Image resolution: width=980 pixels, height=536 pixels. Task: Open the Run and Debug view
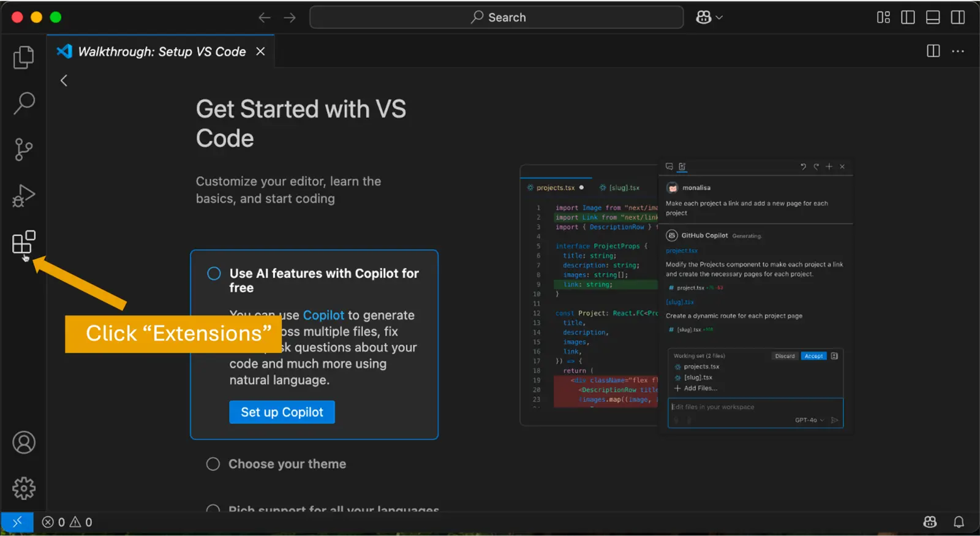pos(23,196)
